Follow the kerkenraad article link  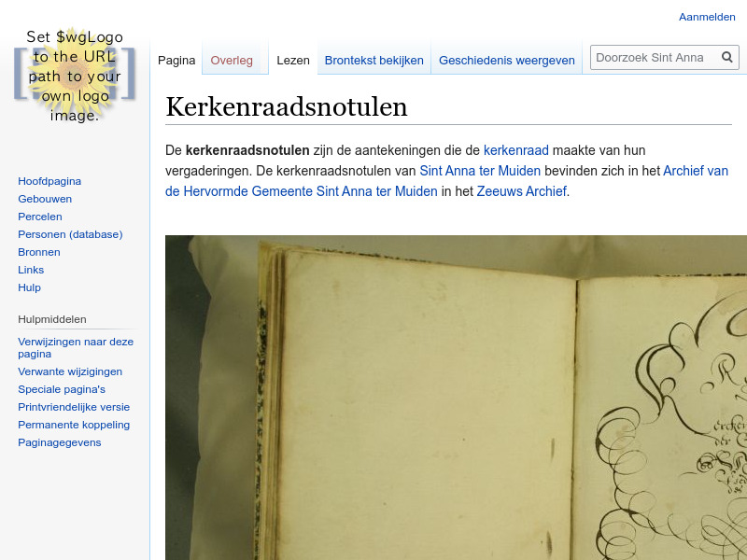click(x=515, y=150)
